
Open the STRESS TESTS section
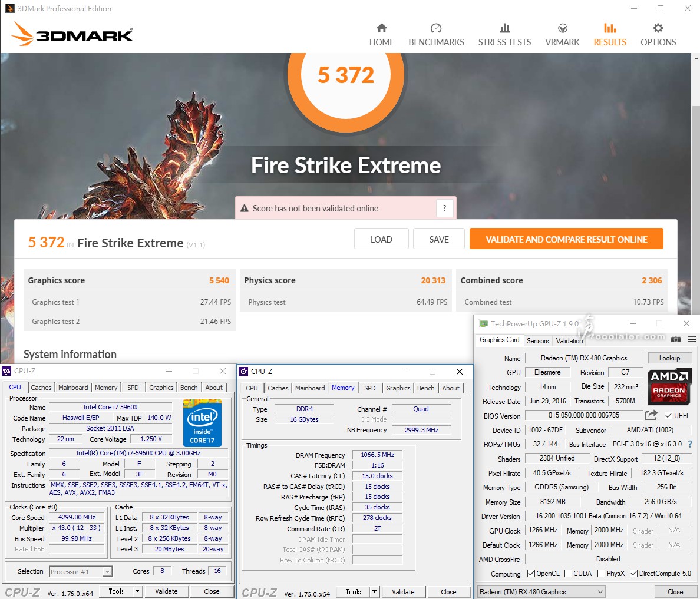pos(504,35)
